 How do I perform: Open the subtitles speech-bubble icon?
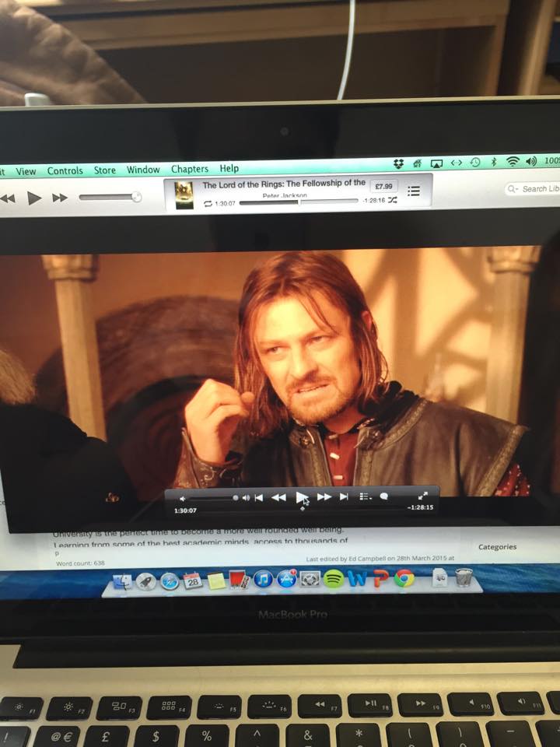point(383,496)
